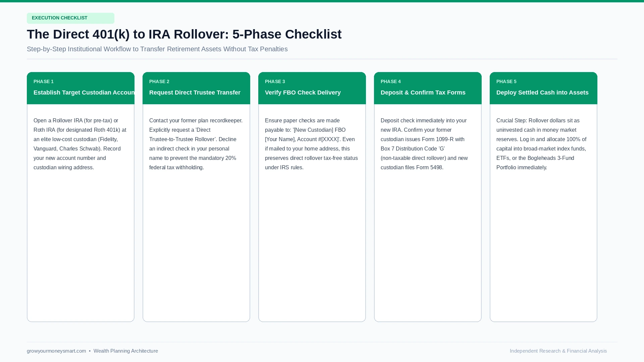The height and width of the screenshot is (362, 644).
Task: Select the title 'The Direct 401(k) to IRA Rollover: 5-Phase Checklist'
Action: point(184,34)
